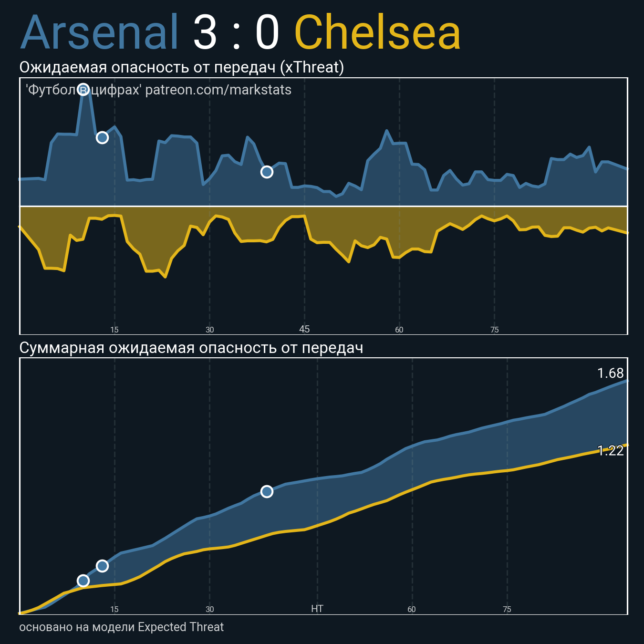Viewport: 644px width, 644px height.
Task: Click the 'основано на модели Expected Threat' footer text
Action: (x=121, y=627)
